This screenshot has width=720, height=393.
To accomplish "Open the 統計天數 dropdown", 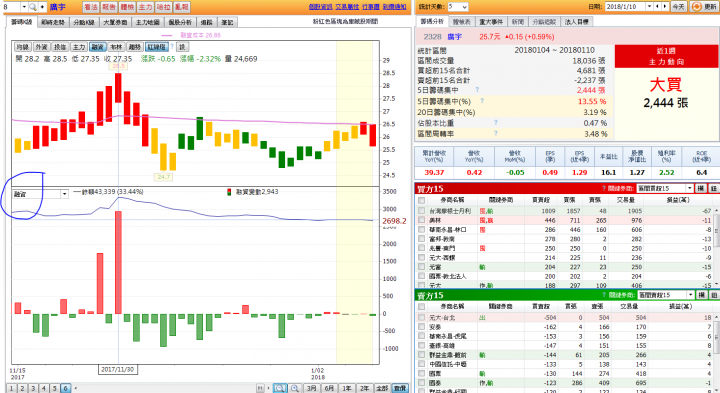I will click(x=458, y=7).
